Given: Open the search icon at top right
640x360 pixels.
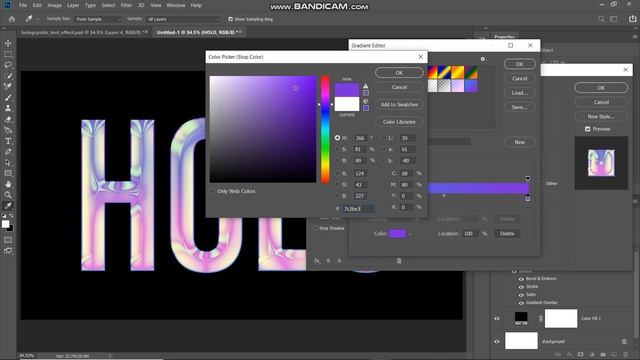Looking at the screenshot, I should pyautogui.click(x=601, y=19).
